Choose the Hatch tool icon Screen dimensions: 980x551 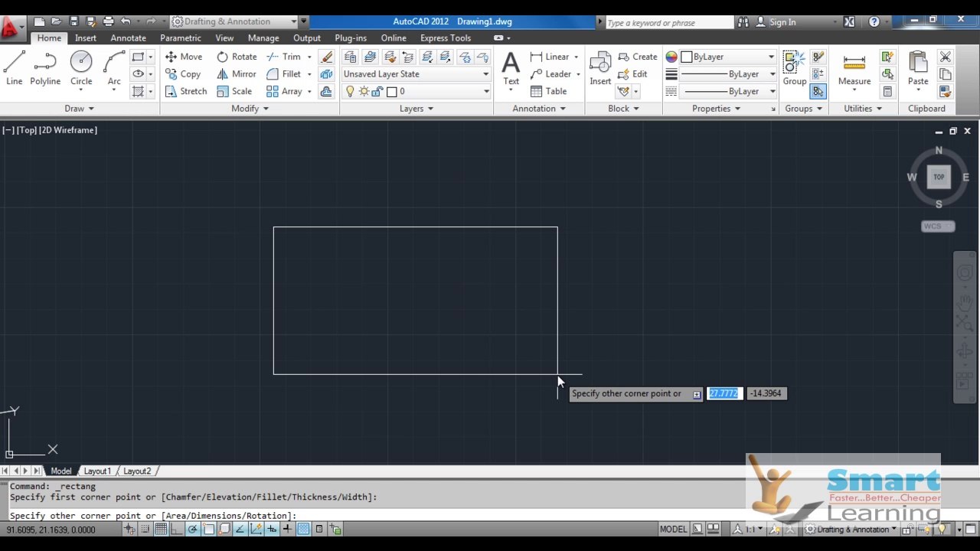[x=138, y=91]
